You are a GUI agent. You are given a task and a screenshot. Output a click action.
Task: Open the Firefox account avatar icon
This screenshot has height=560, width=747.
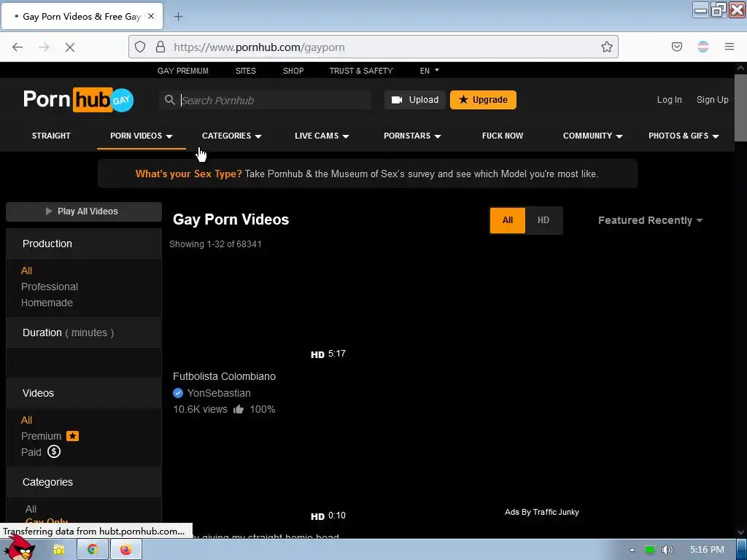pyautogui.click(x=703, y=47)
